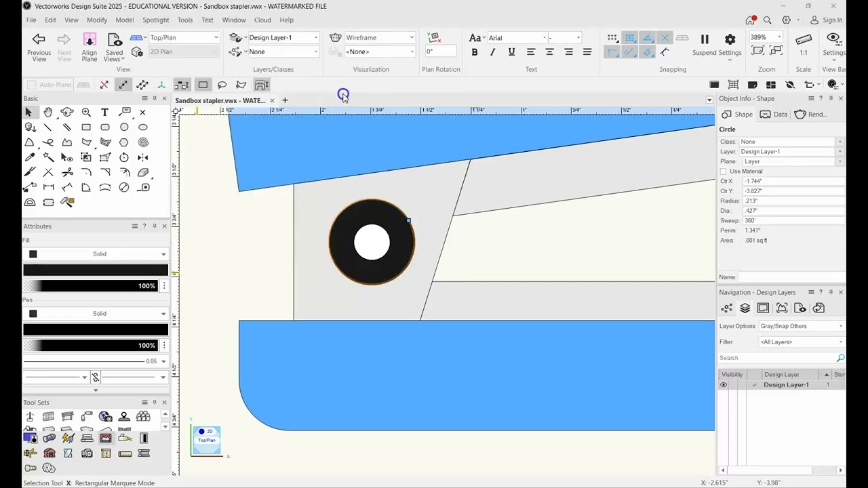Viewport: 868px width, 488px height.
Task: Toggle Snap to Object
Action: click(x=630, y=38)
